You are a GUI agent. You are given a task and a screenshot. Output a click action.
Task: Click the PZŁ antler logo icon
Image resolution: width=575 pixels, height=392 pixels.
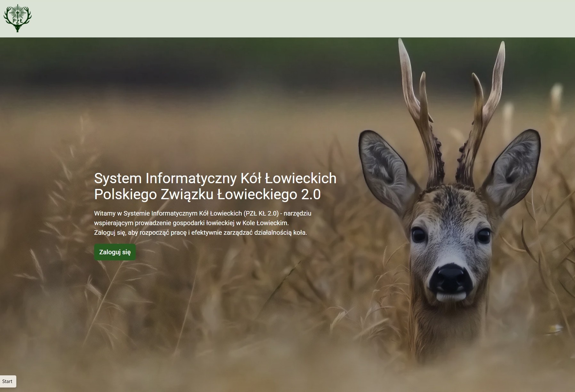(x=18, y=18)
